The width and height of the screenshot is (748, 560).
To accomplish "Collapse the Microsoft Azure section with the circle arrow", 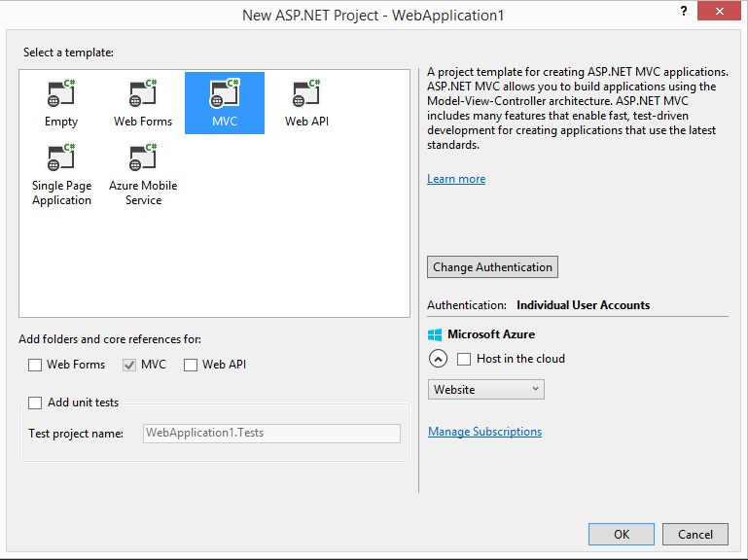I will [x=438, y=359].
